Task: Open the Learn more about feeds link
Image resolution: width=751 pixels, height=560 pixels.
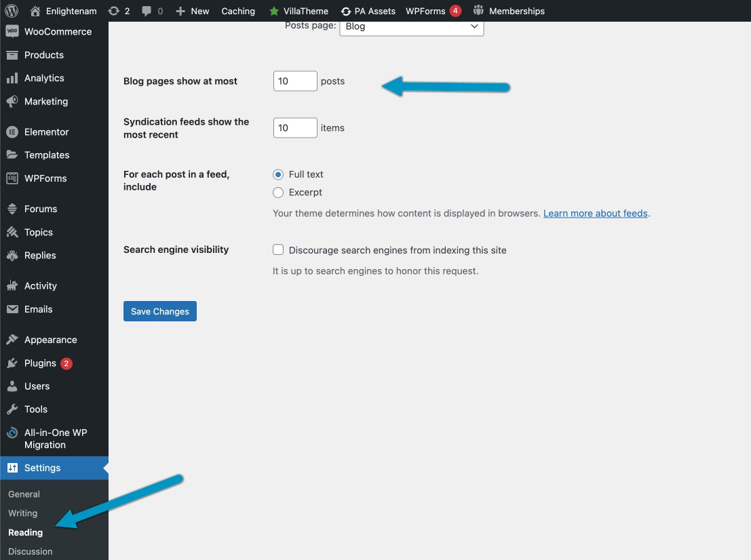Action: (x=595, y=213)
